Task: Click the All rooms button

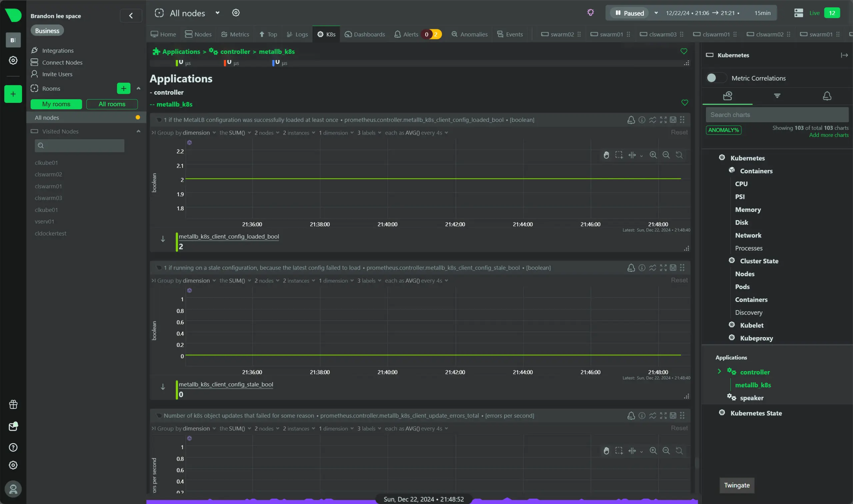Action: click(112, 104)
